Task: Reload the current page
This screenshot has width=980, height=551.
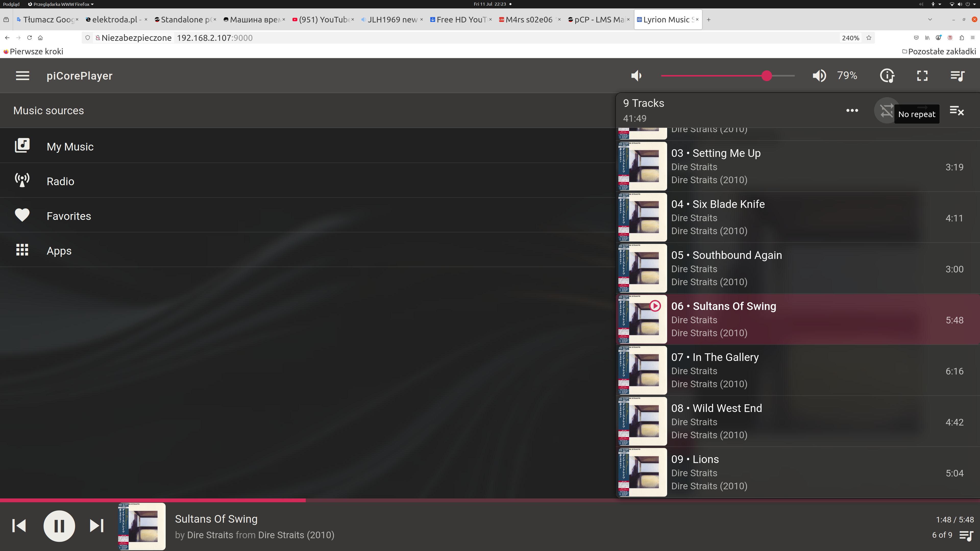Action: pyautogui.click(x=29, y=38)
